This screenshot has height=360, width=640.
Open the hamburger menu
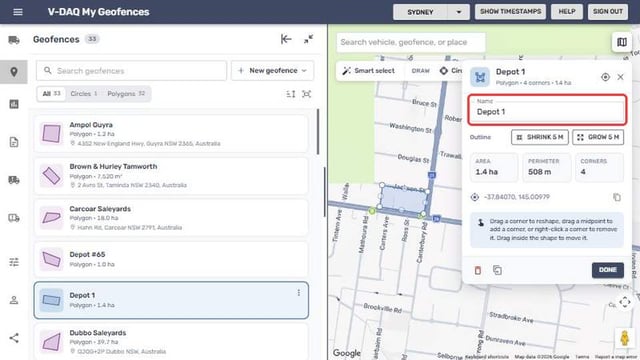(x=18, y=12)
